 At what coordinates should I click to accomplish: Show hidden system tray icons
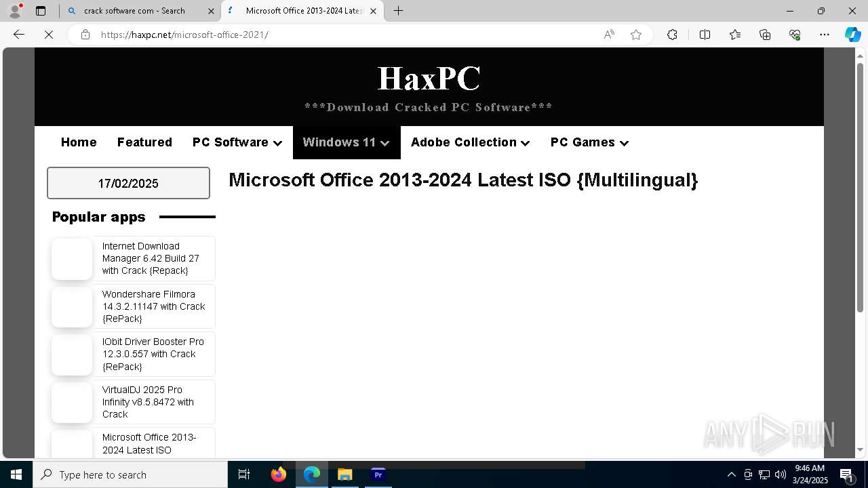click(x=732, y=474)
